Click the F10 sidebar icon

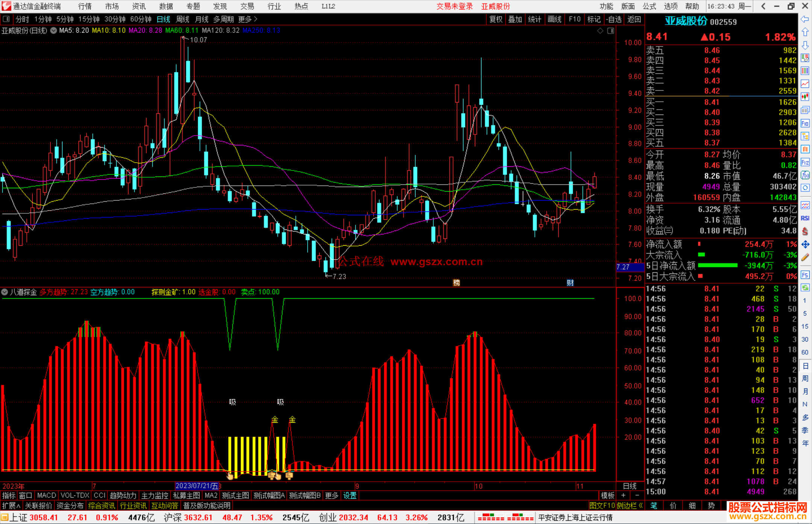805,124
